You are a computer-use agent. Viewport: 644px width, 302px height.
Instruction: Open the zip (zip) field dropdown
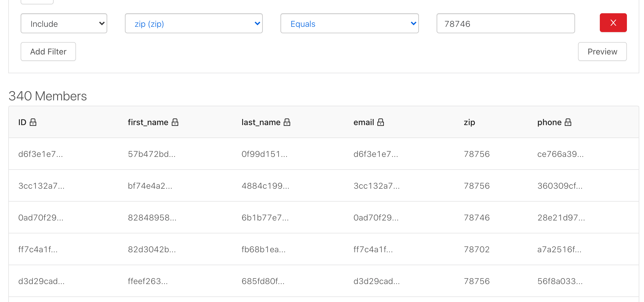pos(194,24)
